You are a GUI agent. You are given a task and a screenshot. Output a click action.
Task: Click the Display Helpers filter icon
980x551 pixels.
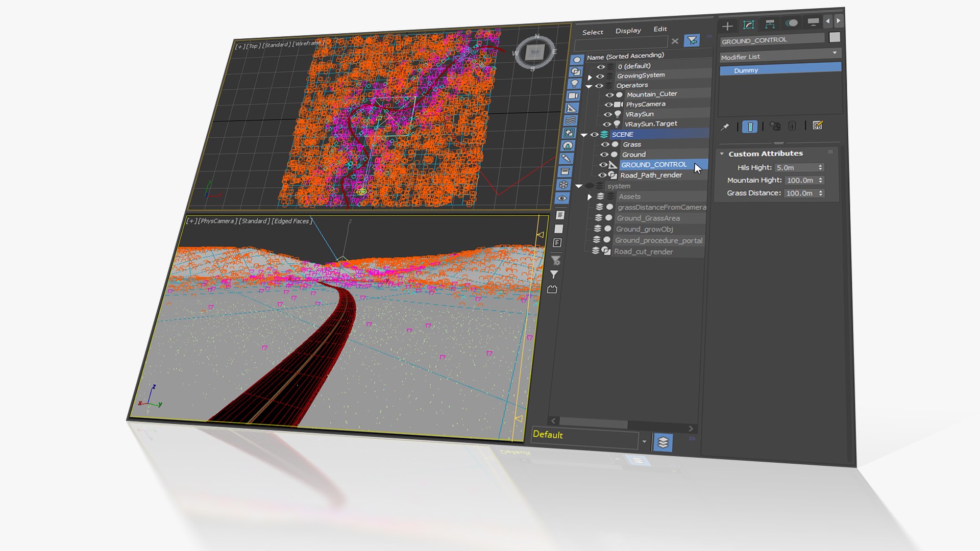point(572,108)
